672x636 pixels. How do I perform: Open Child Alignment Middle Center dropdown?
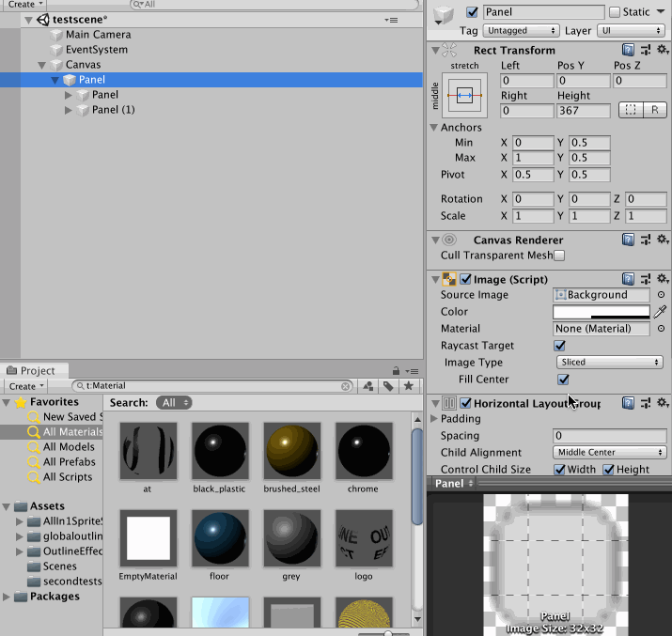coord(609,452)
